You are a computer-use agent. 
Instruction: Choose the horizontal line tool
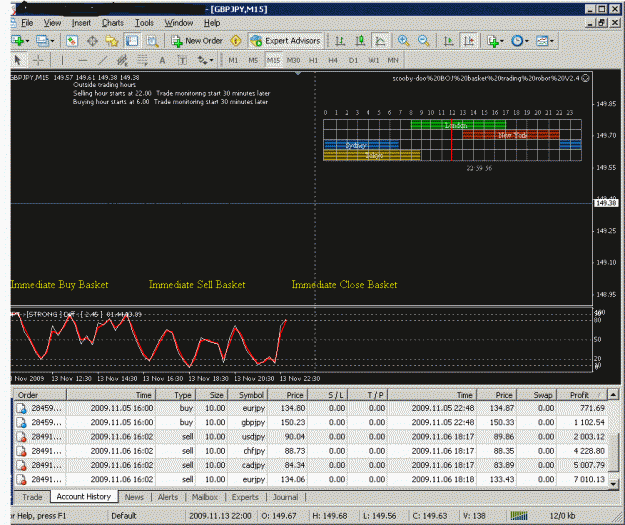coord(83,61)
